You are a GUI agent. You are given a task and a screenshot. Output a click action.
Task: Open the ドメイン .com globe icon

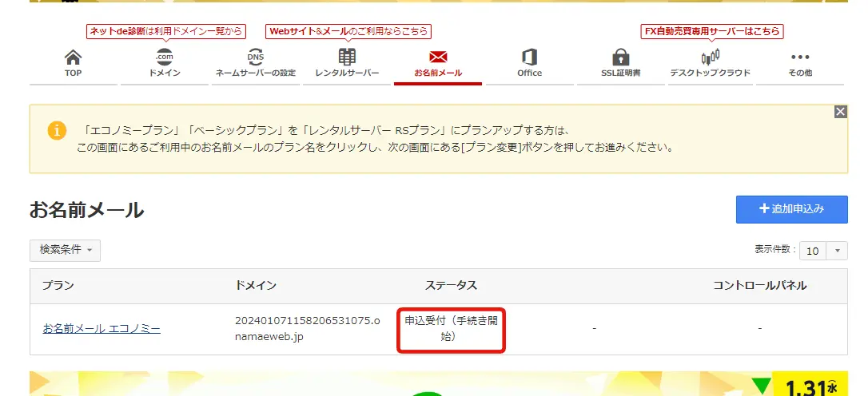click(165, 57)
